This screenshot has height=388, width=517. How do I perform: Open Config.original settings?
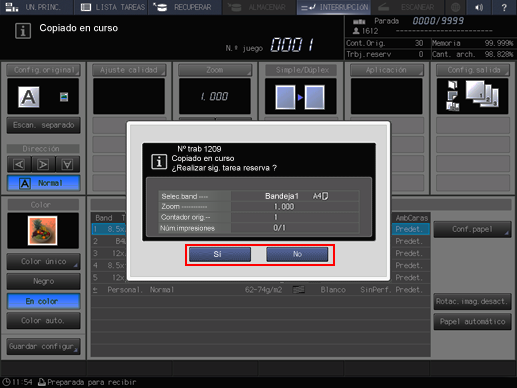43,70
